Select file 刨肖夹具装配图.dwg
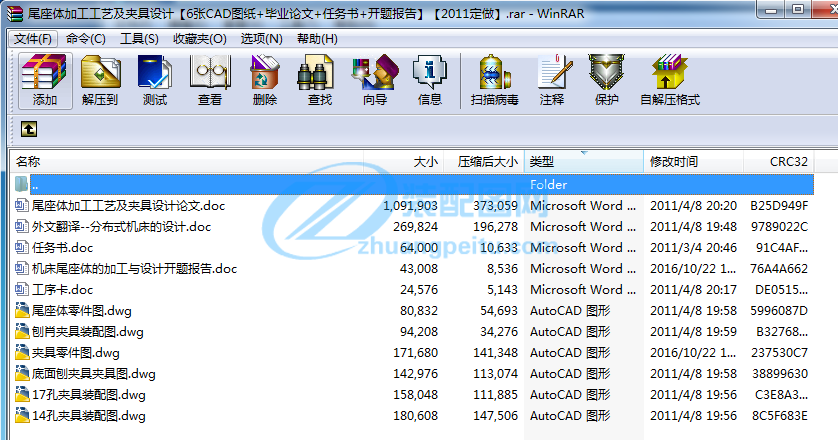This screenshot has width=838, height=440. click(x=88, y=331)
